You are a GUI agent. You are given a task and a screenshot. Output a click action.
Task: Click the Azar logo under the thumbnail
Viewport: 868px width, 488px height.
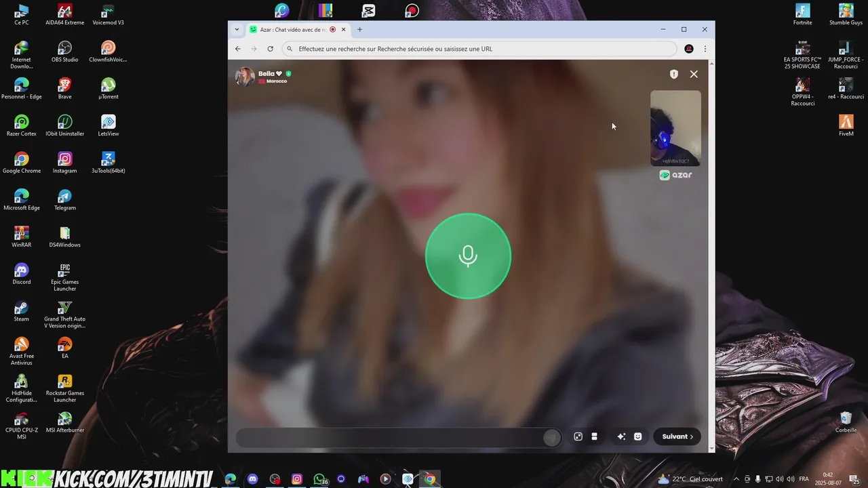tap(676, 175)
